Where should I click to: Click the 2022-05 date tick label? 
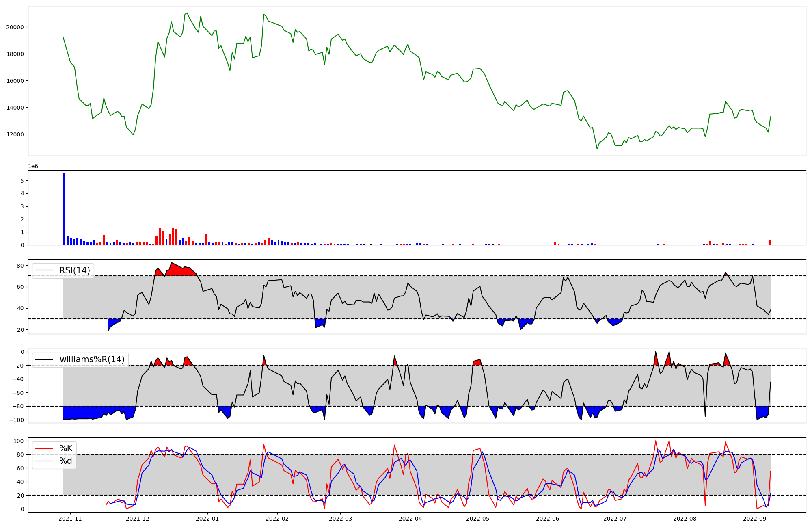[477, 519]
